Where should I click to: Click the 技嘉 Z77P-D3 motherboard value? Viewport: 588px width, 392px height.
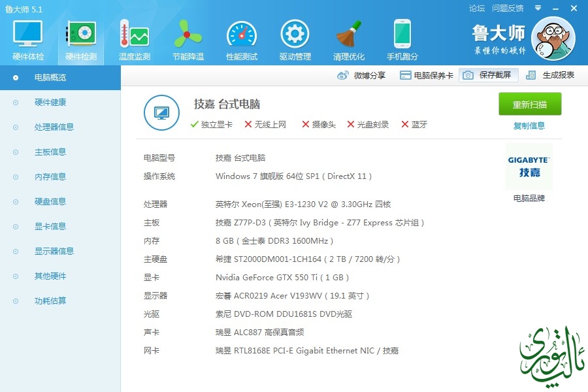coord(320,222)
